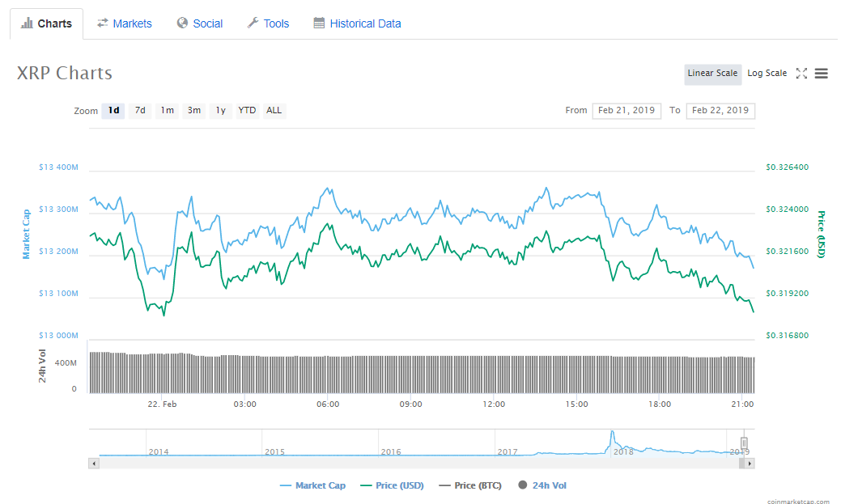Click the navigator range handle near 2019
Viewport: 841px width, 504px height.
pyautogui.click(x=744, y=443)
